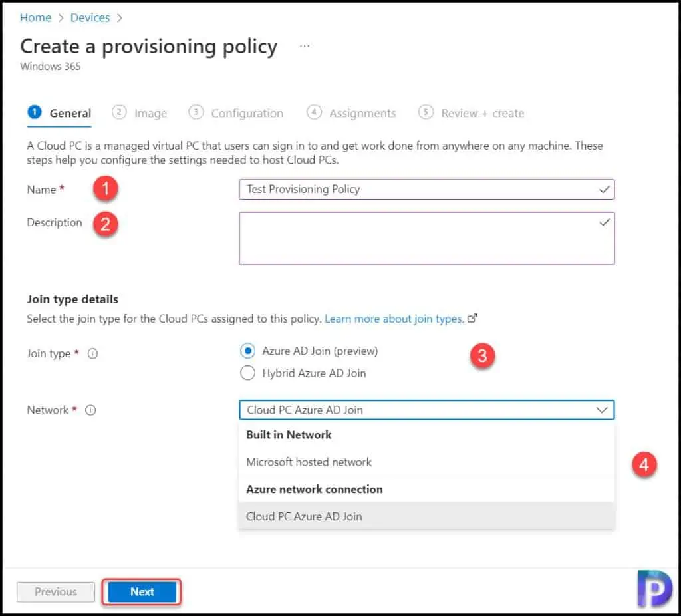The width and height of the screenshot is (681, 616).
Task: Click step 1 circle icon for General
Action: [35, 112]
